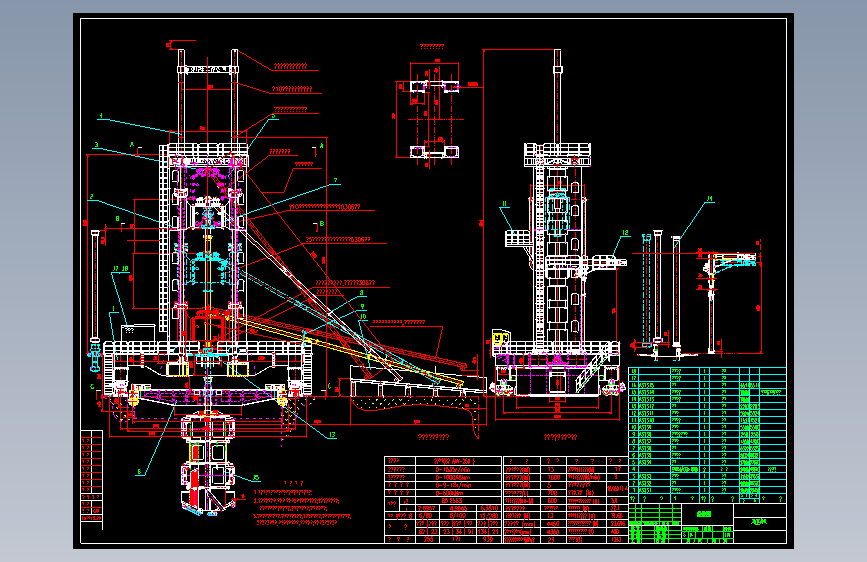Select callout number 2 label
867x562 pixels.
point(91,196)
